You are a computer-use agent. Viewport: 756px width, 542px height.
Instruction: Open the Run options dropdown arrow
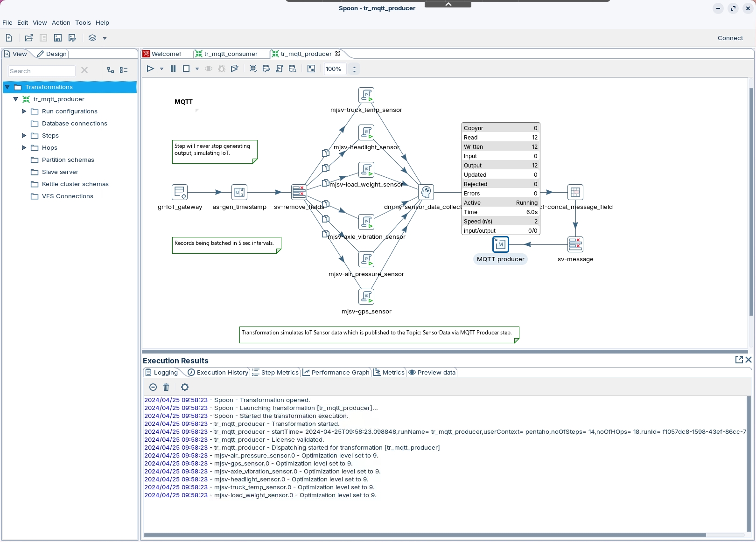pyautogui.click(x=161, y=69)
